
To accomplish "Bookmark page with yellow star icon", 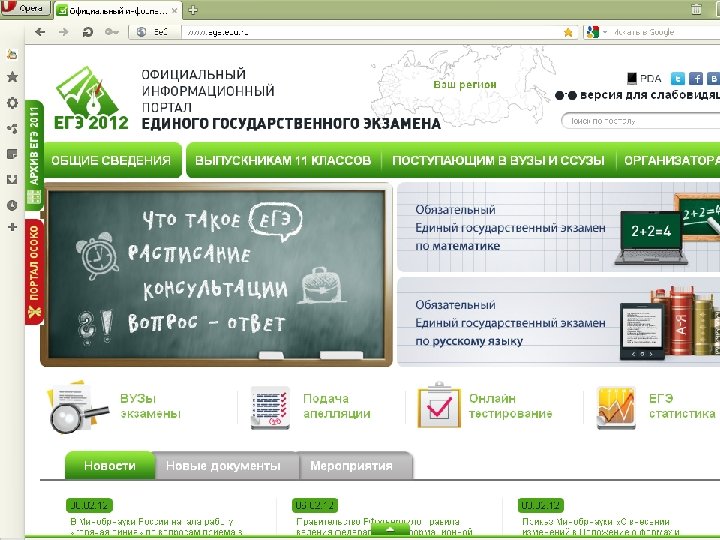I will [x=568, y=32].
